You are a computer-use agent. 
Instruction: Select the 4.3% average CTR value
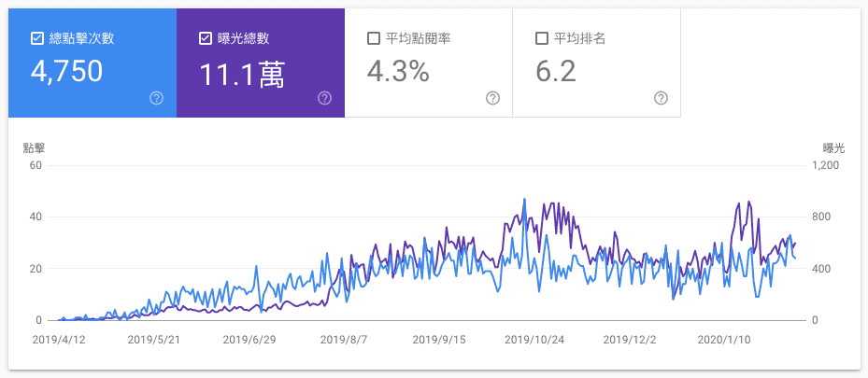point(399,72)
